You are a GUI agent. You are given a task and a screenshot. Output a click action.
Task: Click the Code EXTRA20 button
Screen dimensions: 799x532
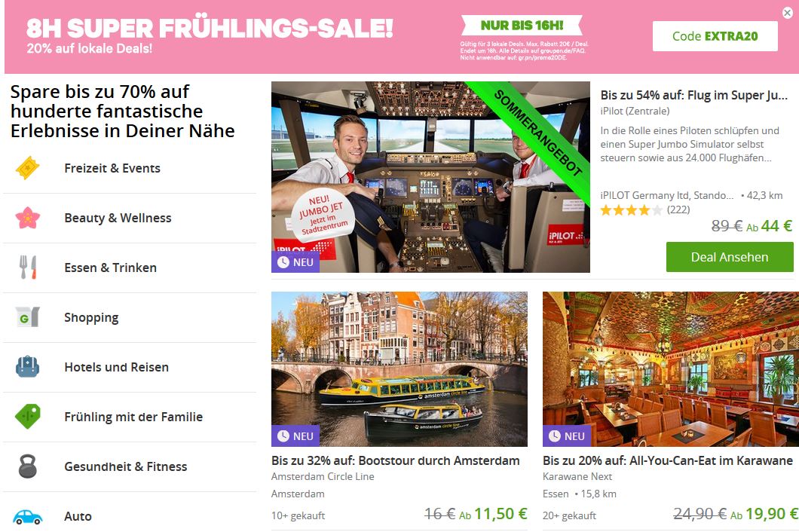[715, 36]
